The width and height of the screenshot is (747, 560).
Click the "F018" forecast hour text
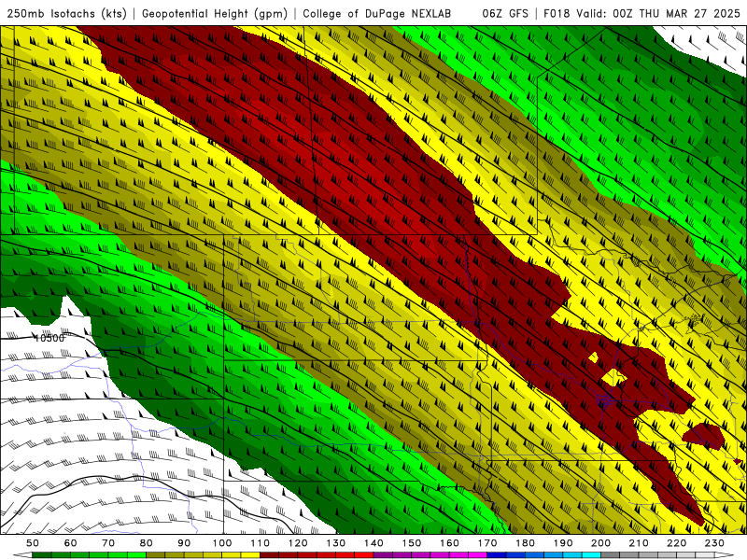(557, 13)
